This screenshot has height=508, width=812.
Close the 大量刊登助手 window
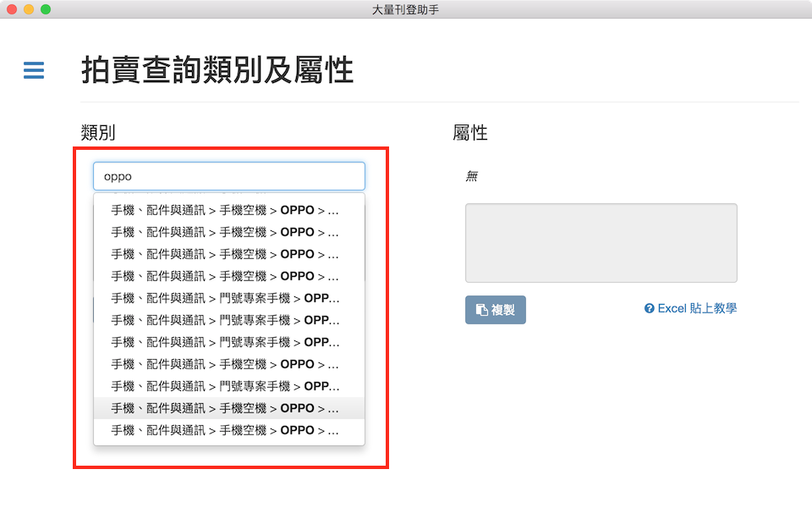tap(12, 9)
